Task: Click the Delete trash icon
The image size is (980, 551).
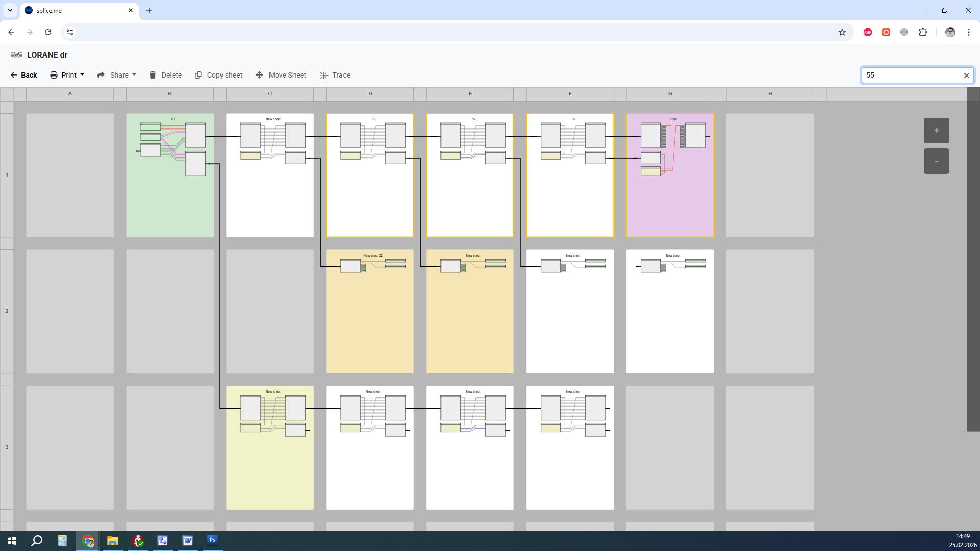Action: click(153, 75)
